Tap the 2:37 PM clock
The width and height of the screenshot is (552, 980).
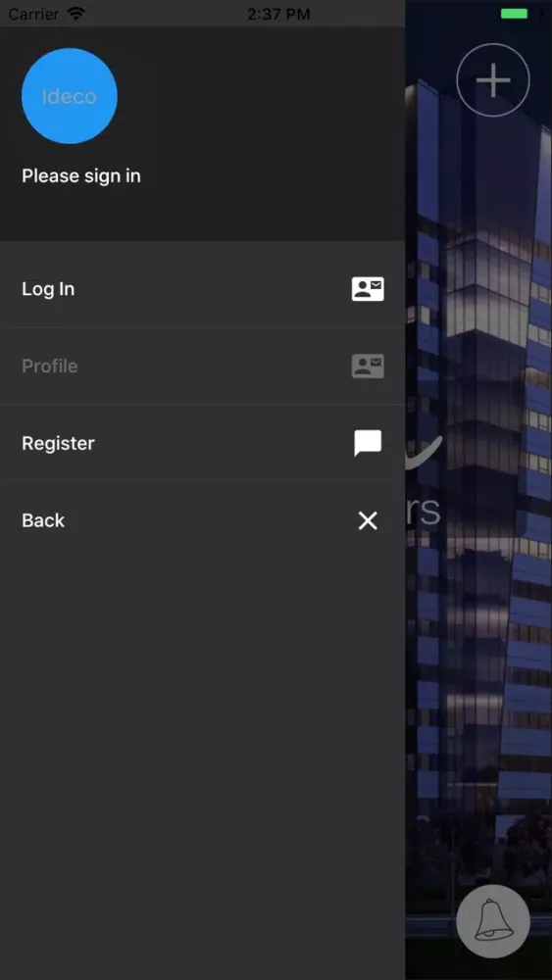click(278, 14)
